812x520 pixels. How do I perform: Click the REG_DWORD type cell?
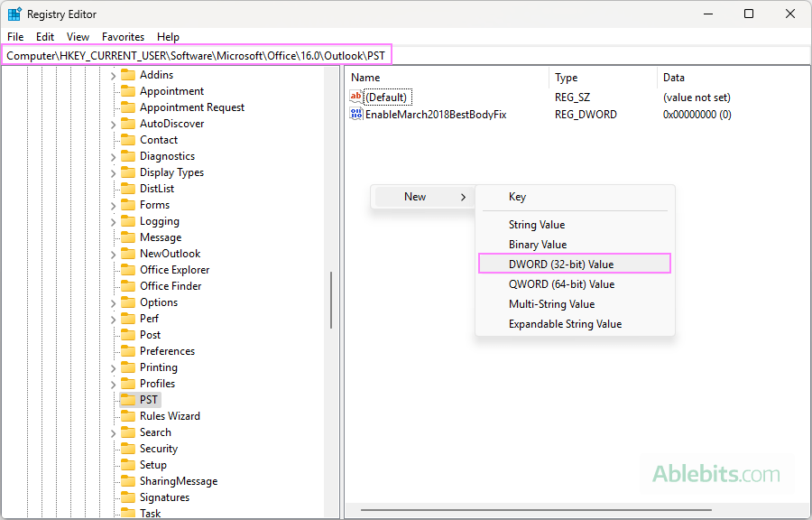pyautogui.click(x=586, y=115)
